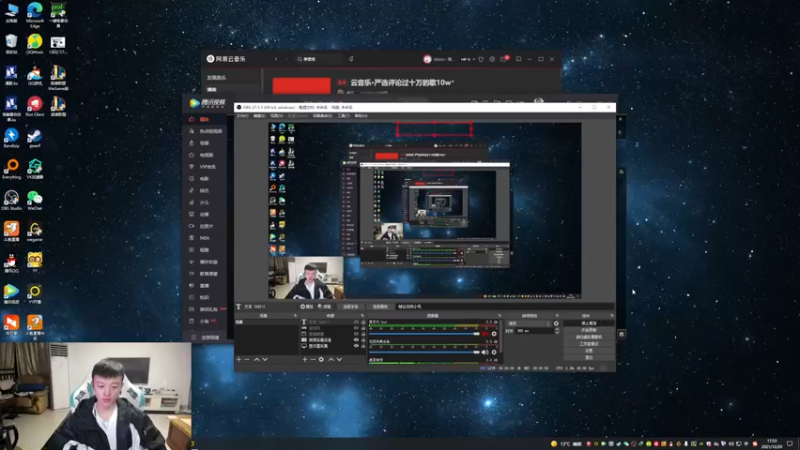Open Microsoft Edge desktop icon

(x=35, y=14)
